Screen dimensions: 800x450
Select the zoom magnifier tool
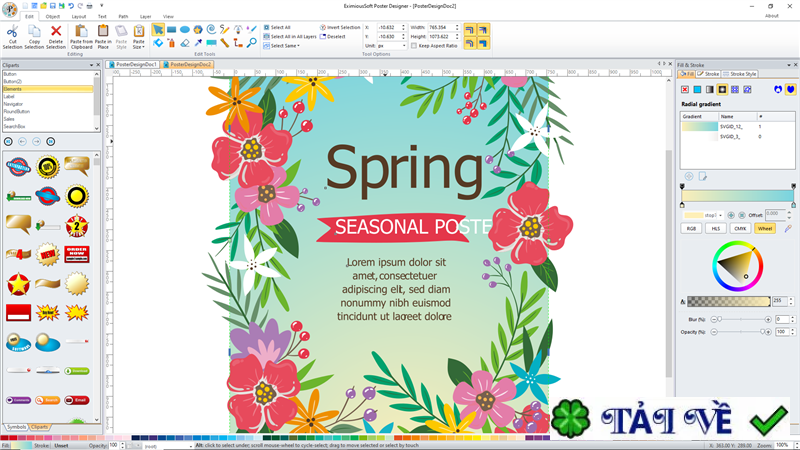251,43
